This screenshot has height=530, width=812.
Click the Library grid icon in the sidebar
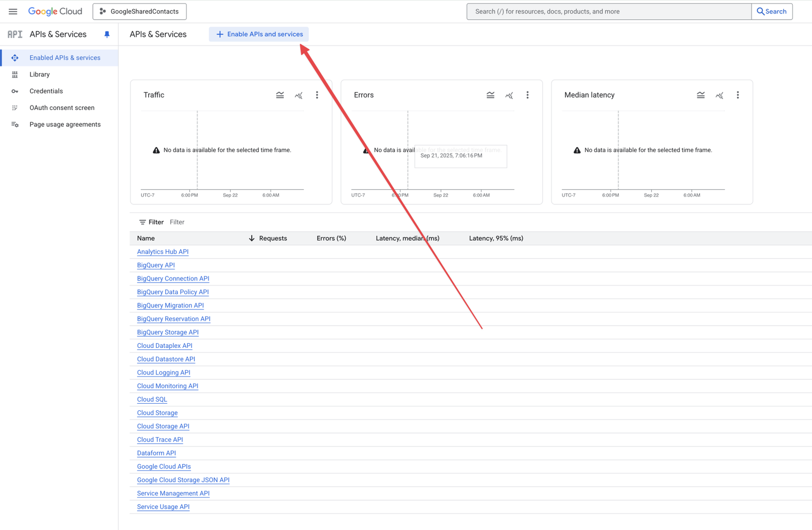(x=15, y=75)
